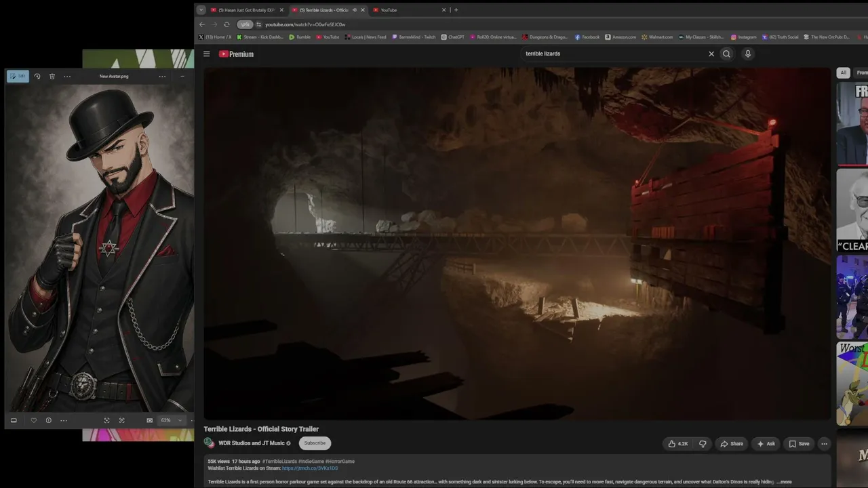Select the All filter chip
The image size is (868, 488).
tap(844, 73)
